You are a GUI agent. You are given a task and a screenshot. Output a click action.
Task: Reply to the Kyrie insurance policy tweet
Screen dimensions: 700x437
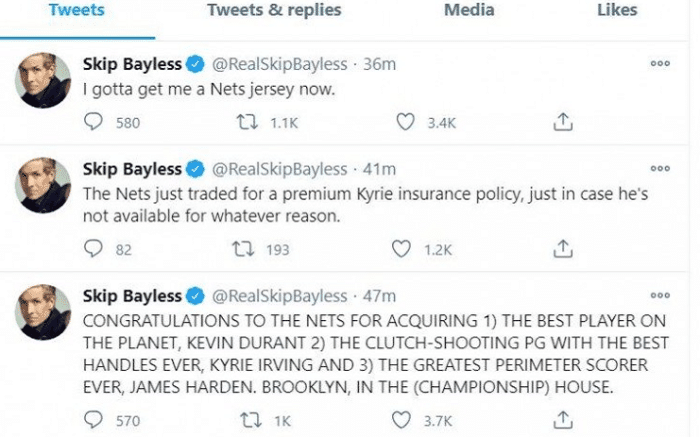[93, 249]
